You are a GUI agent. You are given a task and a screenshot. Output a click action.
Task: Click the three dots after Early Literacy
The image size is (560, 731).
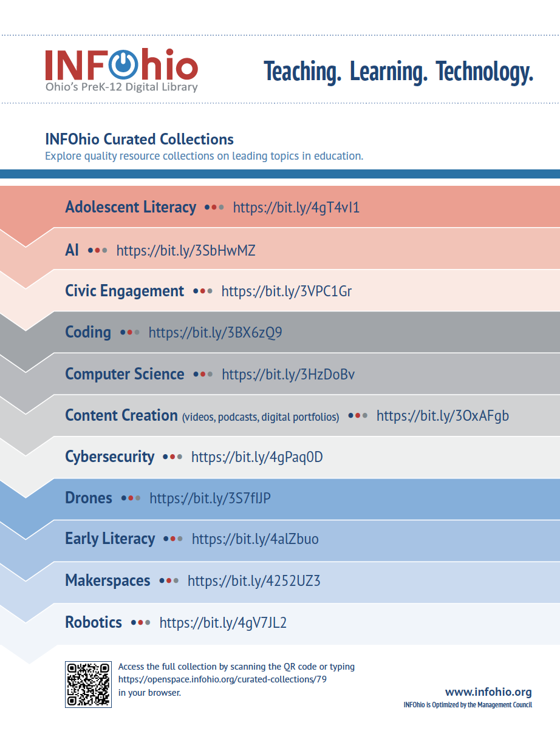173,539
